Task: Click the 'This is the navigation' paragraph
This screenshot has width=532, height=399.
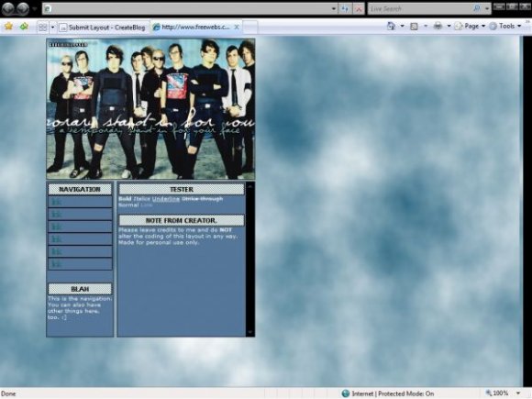Action: [x=80, y=308]
